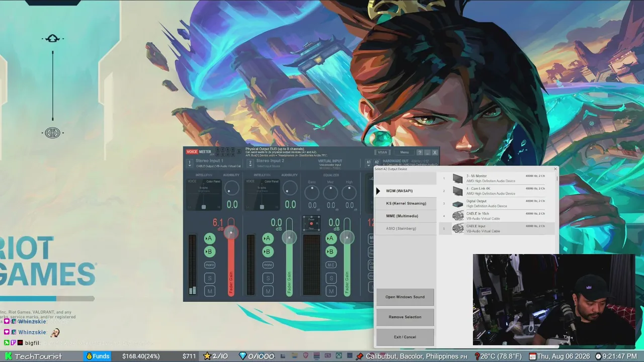Solo the Virtual Input strip

click(x=331, y=278)
